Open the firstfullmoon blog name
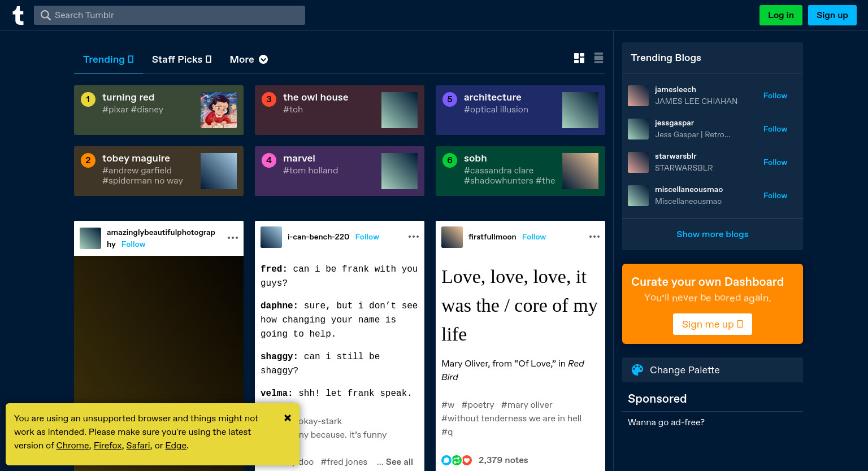Viewport: 868px width, 471px height. (492, 237)
